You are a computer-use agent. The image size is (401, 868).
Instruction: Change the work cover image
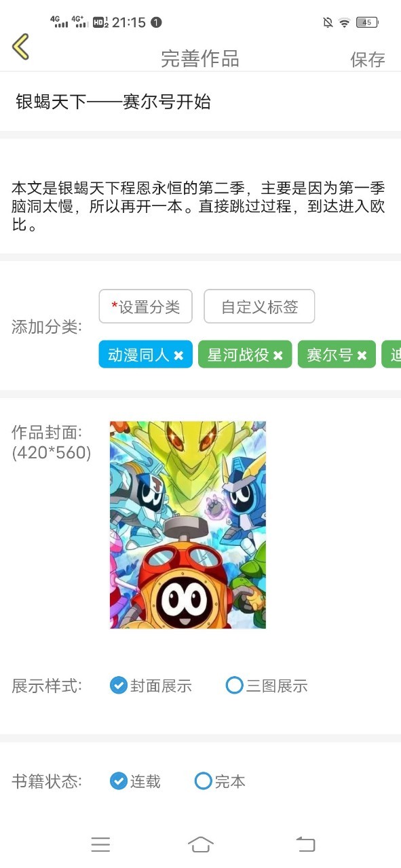tap(188, 525)
